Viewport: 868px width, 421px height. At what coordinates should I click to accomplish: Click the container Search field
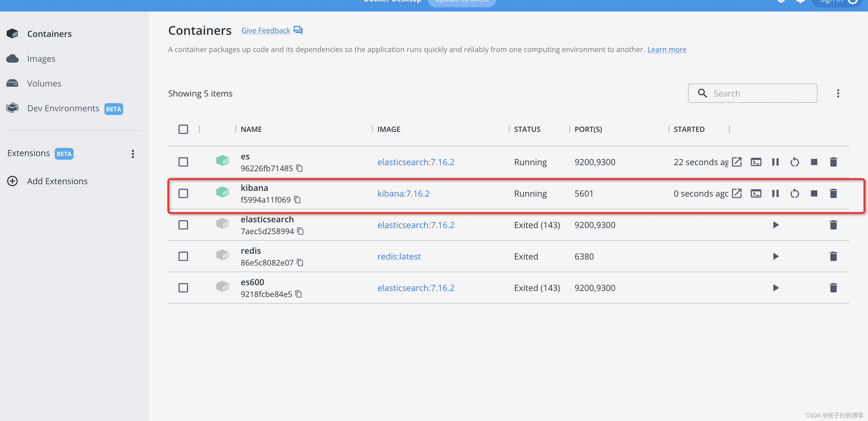click(752, 93)
